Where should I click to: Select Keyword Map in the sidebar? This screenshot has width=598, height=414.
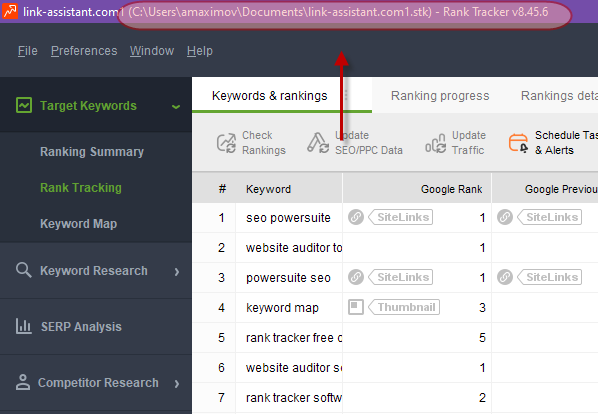79,223
